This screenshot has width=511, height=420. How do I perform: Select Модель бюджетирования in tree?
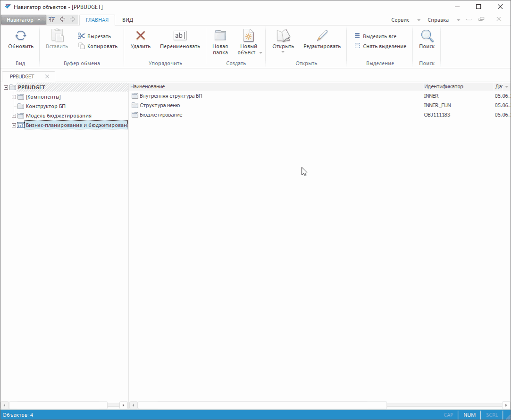pyautogui.click(x=59, y=116)
